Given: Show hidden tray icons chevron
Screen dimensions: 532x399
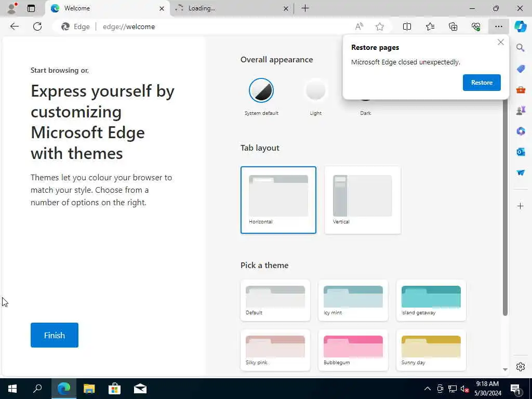Looking at the screenshot, I should 428,389.
